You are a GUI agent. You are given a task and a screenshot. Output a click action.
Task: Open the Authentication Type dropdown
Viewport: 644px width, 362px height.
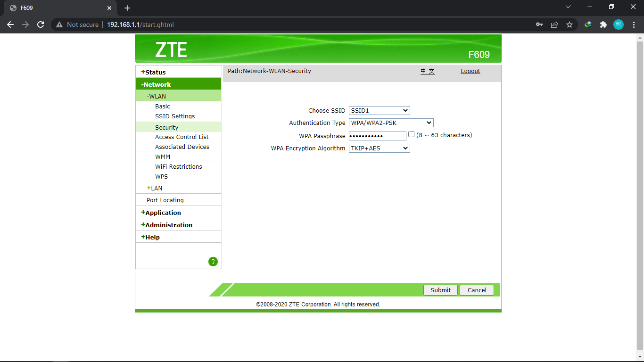[x=391, y=123]
